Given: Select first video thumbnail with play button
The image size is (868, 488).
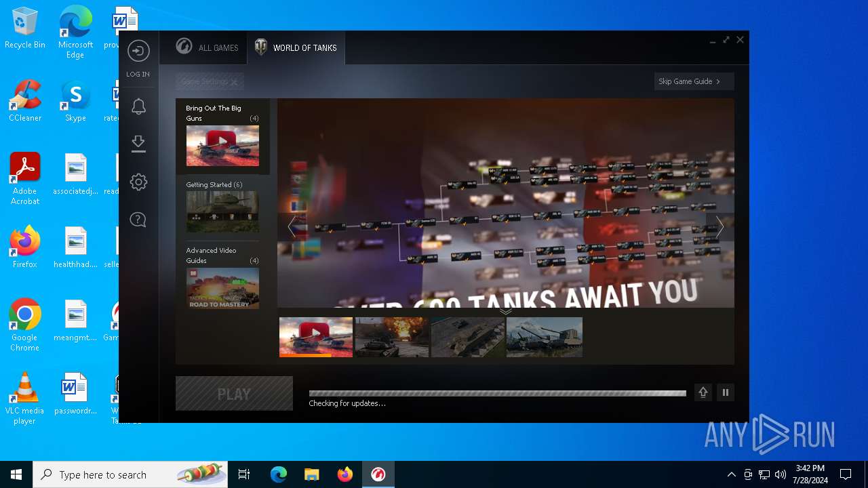Looking at the screenshot, I should pos(316,337).
